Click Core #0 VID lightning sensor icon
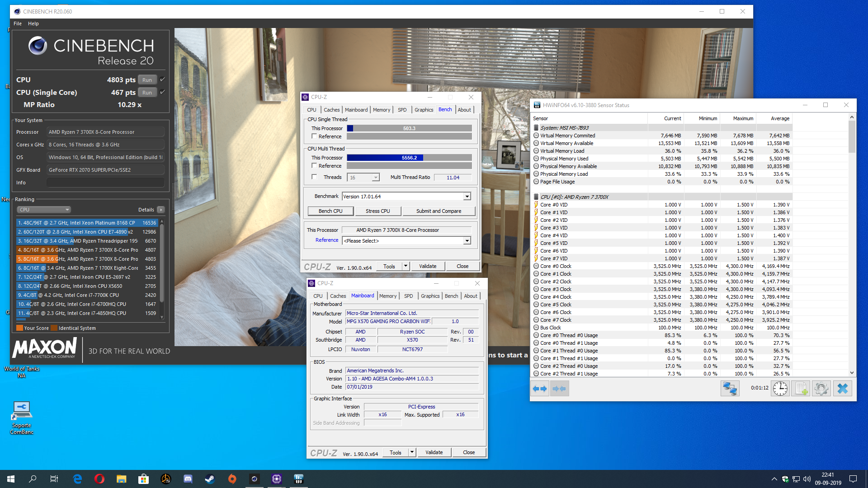The image size is (868, 488). click(x=536, y=205)
